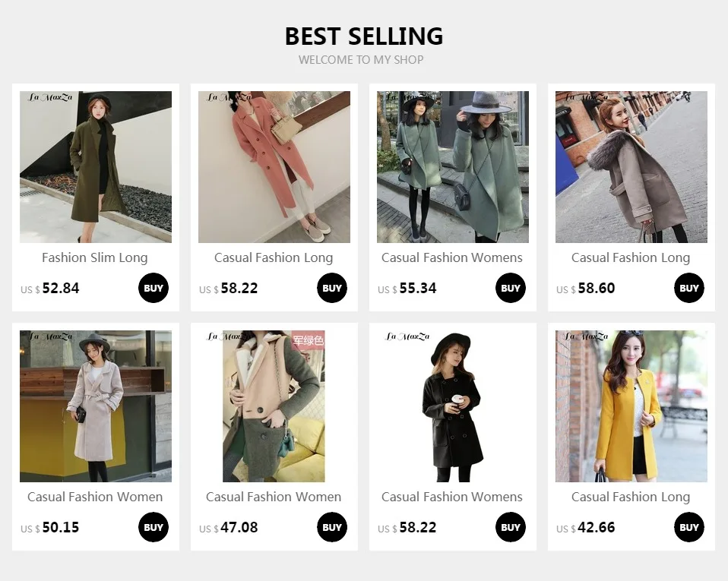This screenshot has width=728, height=581.
Task: Open the pink long coat photo
Action: (x=274, y=167)
